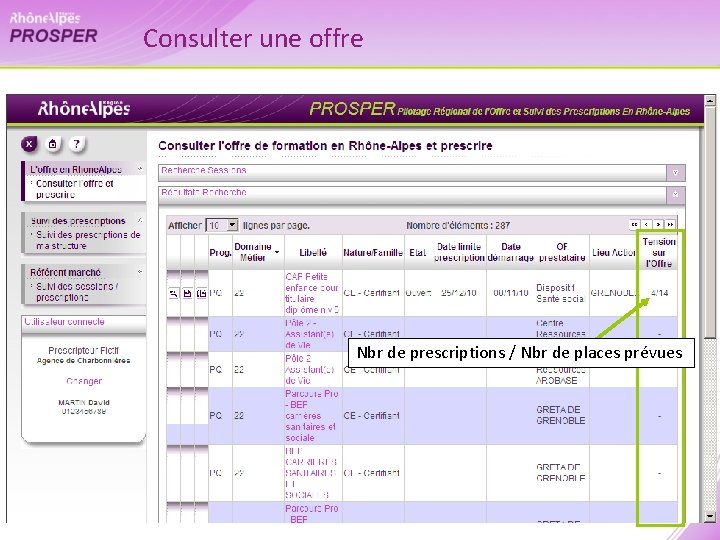Open Consulter l'offre et prescrire menu item
This screenshot has height=540, width=720.
74,189
